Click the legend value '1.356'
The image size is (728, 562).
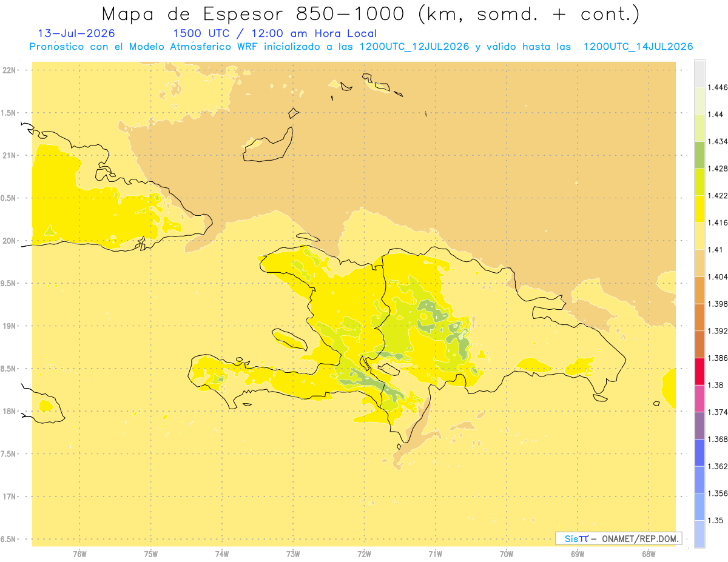(718, 493)
